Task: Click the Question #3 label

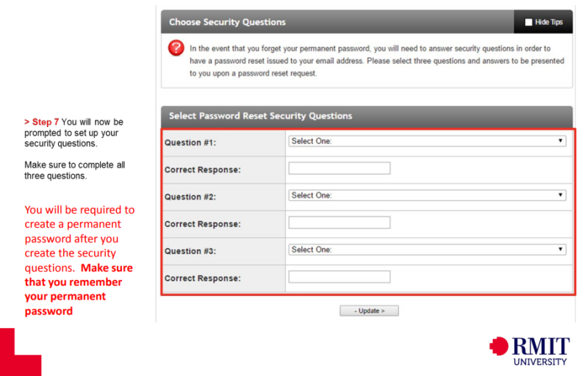Action: [x=190, y=251]
